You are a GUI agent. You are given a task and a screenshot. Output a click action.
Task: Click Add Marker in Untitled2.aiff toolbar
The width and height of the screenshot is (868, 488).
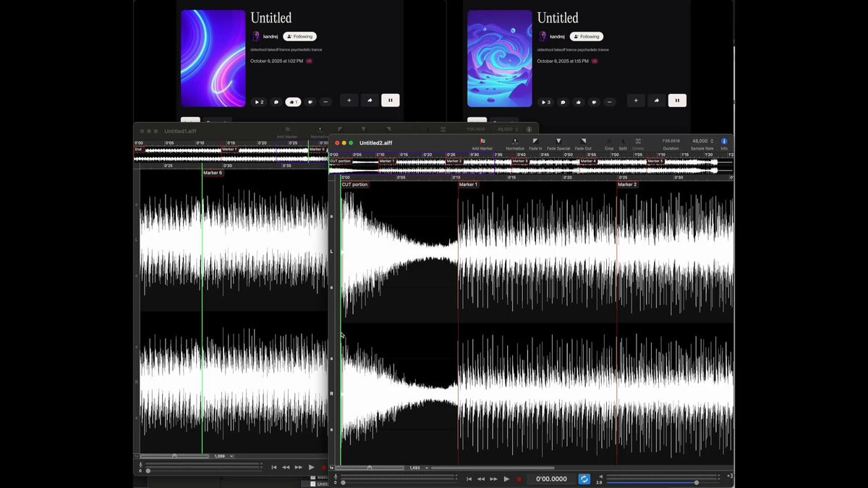(482, 141)
